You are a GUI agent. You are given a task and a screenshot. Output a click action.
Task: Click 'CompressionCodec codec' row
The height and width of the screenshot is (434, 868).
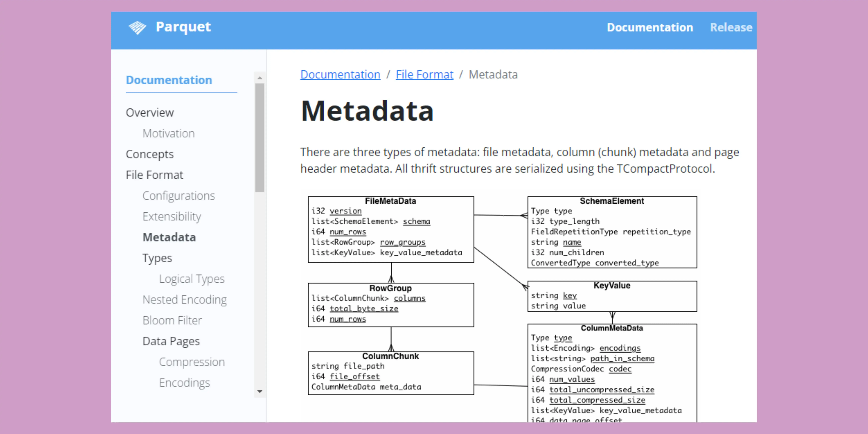point(581,369)
